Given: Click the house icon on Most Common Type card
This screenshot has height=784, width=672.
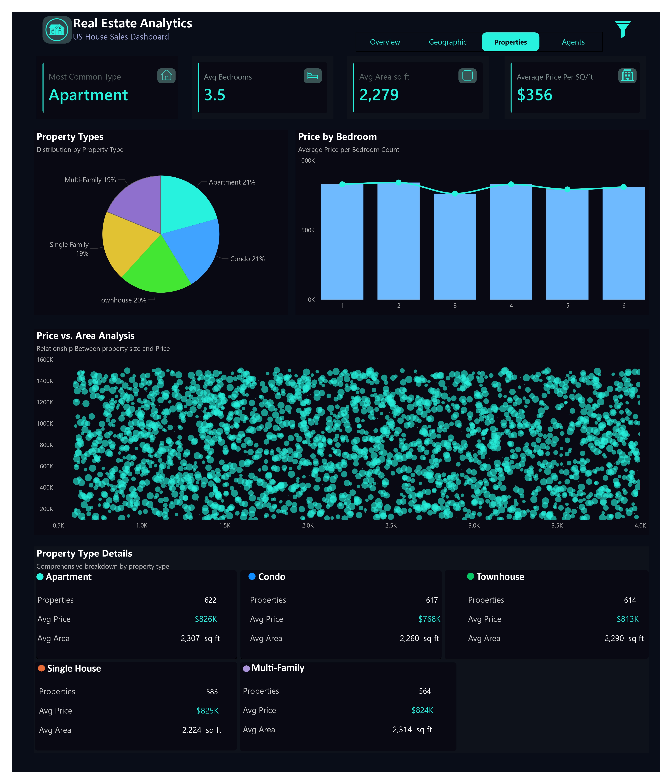Looking at the screenshot, I should pyautogui.click(x=166, y=76).
